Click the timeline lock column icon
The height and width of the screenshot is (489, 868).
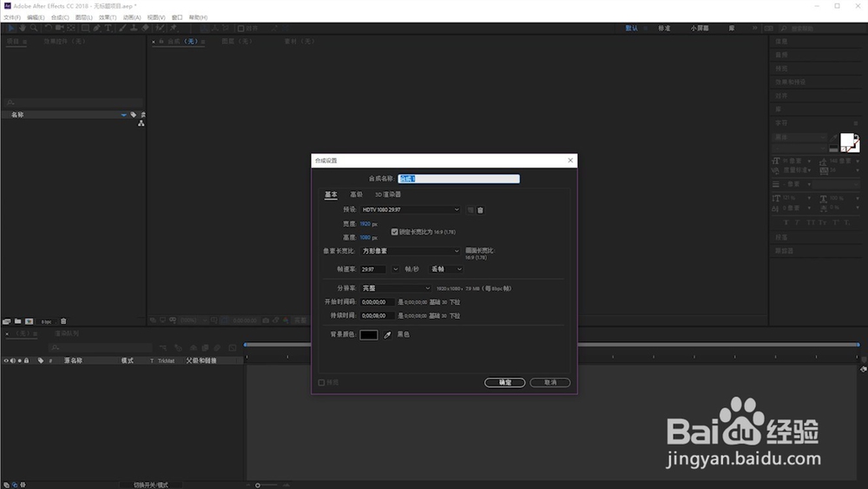[x=26, y=360]
